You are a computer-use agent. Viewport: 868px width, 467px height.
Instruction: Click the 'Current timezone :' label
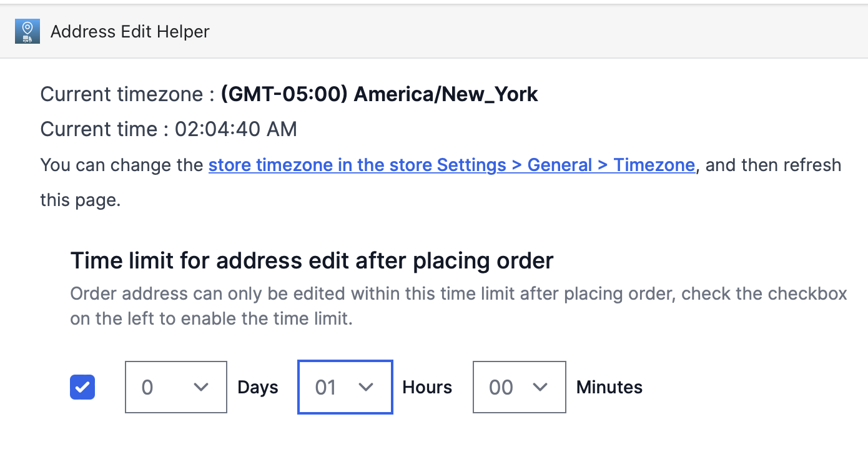(x=122, y=94)
